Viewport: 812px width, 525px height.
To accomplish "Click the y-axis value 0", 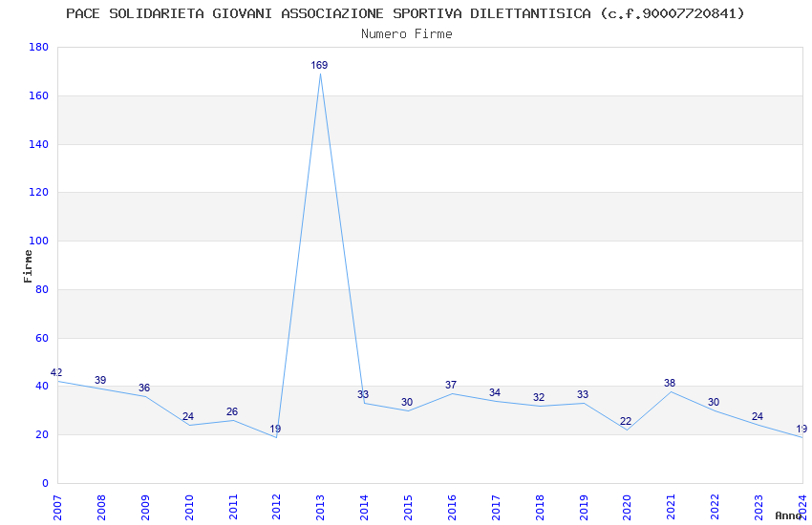I will click(45, 484).
